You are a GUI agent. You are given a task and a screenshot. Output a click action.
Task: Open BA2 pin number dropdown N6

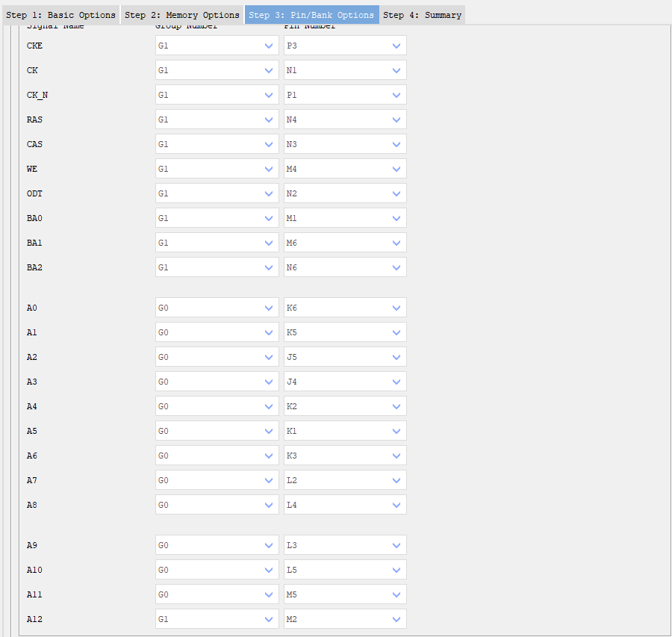click(345, 267)
